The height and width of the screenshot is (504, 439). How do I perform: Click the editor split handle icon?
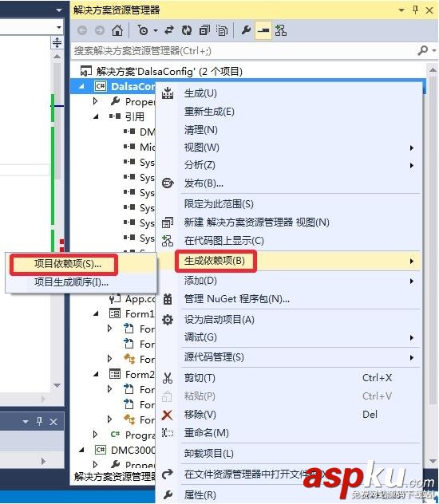tap(57, 43)
